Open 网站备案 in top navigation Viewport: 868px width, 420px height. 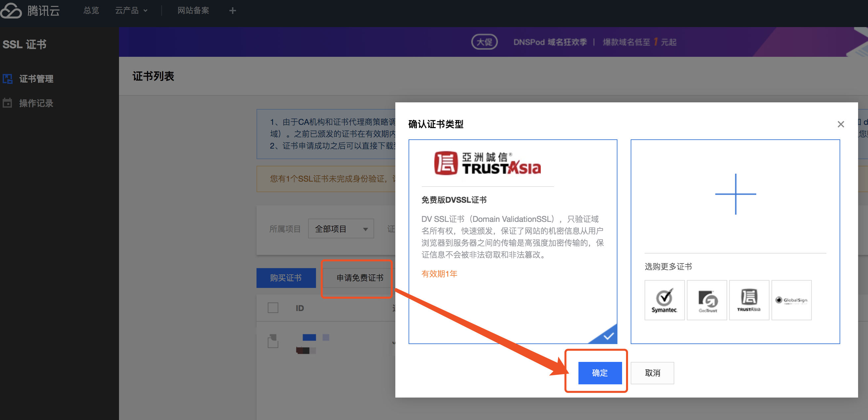click(193, 11)
